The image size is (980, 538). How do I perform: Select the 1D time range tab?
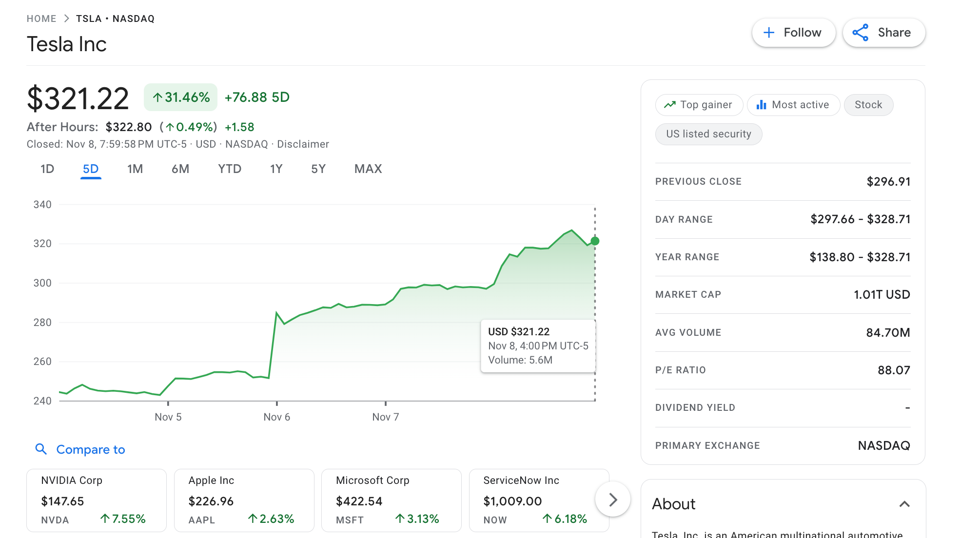pos(47,169)
